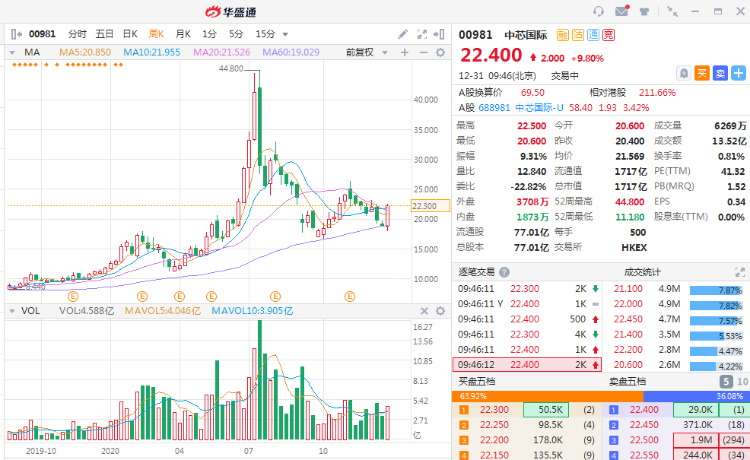Click the MA20:21.526 indicator label
The image size is (750, 460).
(221, 53)
